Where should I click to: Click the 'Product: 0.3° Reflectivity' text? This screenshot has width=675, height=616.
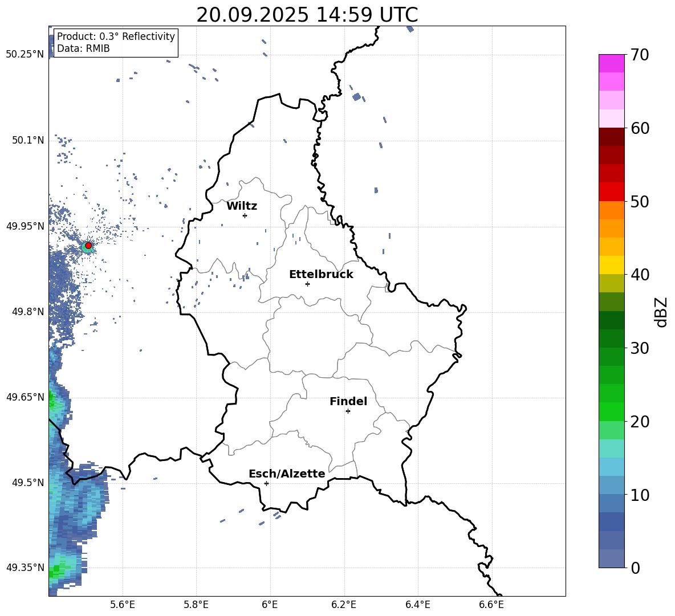[116, 36]
